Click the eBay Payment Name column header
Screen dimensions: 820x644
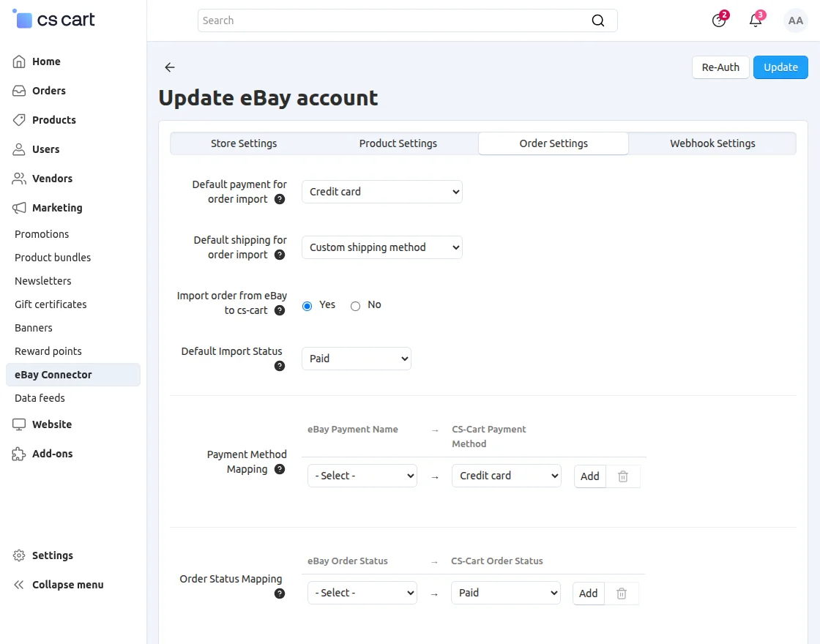click(x=352, y=429)
